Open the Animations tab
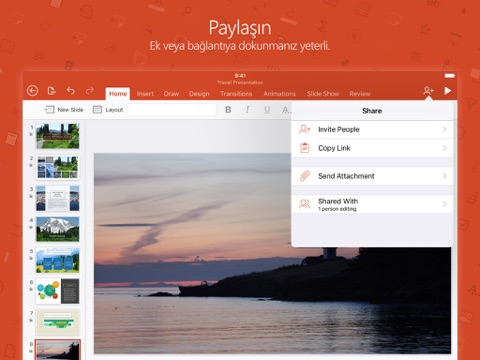 279,94
